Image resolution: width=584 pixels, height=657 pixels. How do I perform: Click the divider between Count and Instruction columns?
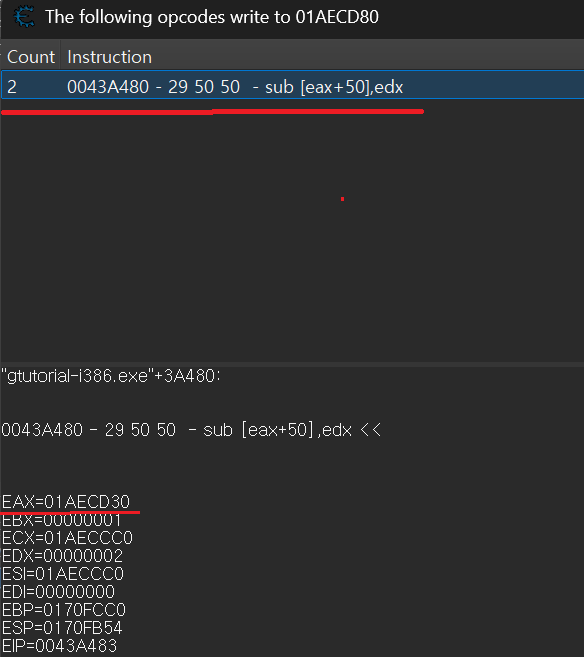pos(61,57)
